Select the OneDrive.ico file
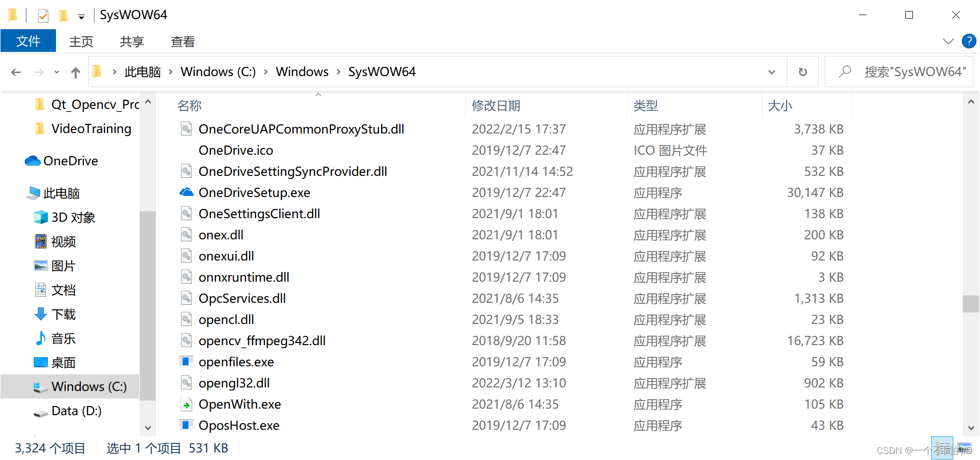980x460 pixels. pyautogui.click(x=236, y=150)
